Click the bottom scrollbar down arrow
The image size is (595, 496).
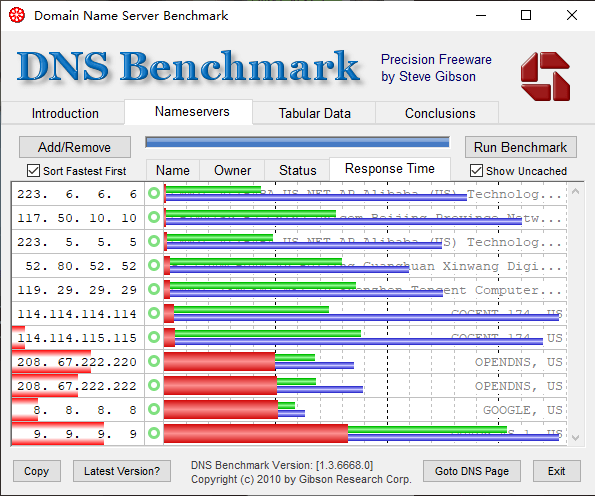click(575, 438)
